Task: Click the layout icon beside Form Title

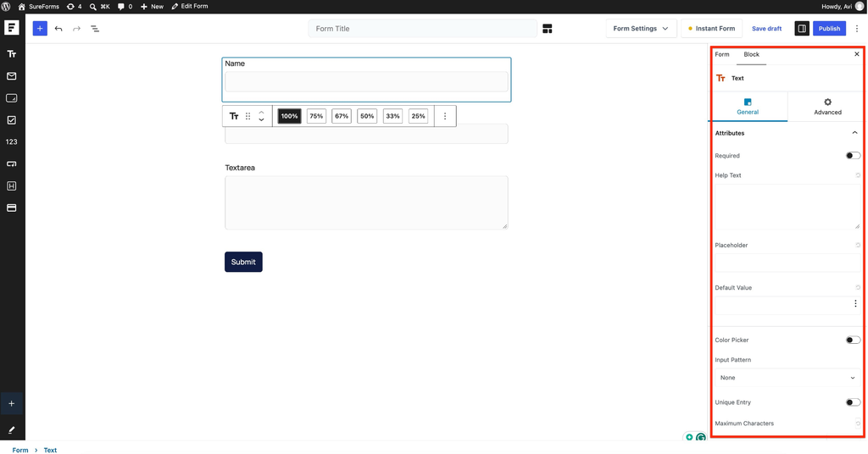Action: [547, 29]
